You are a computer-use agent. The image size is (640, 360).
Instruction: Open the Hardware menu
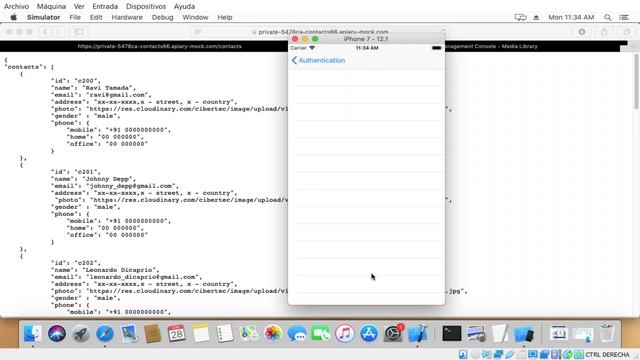pos(127,17)
